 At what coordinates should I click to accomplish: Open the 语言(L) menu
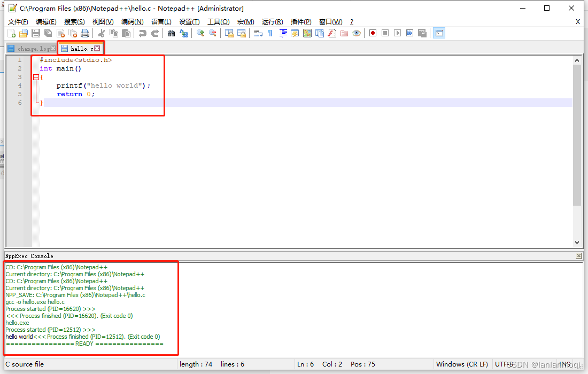(x=161, y=22)
